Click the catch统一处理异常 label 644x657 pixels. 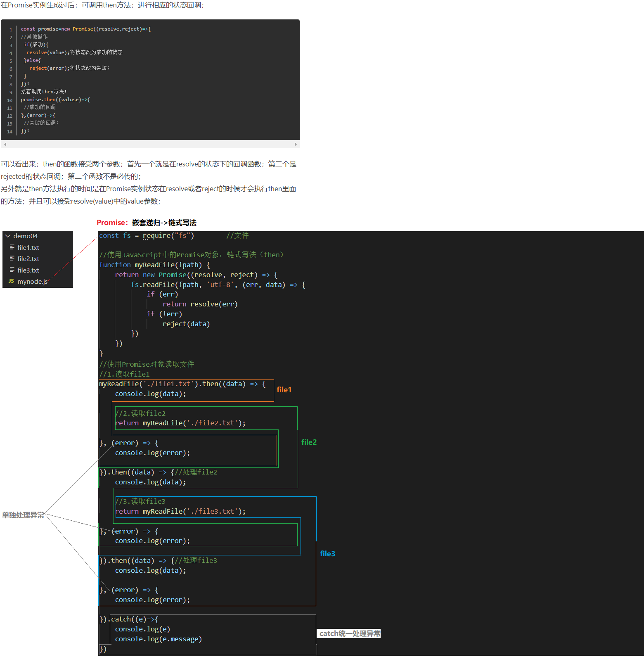coord(349,633)
